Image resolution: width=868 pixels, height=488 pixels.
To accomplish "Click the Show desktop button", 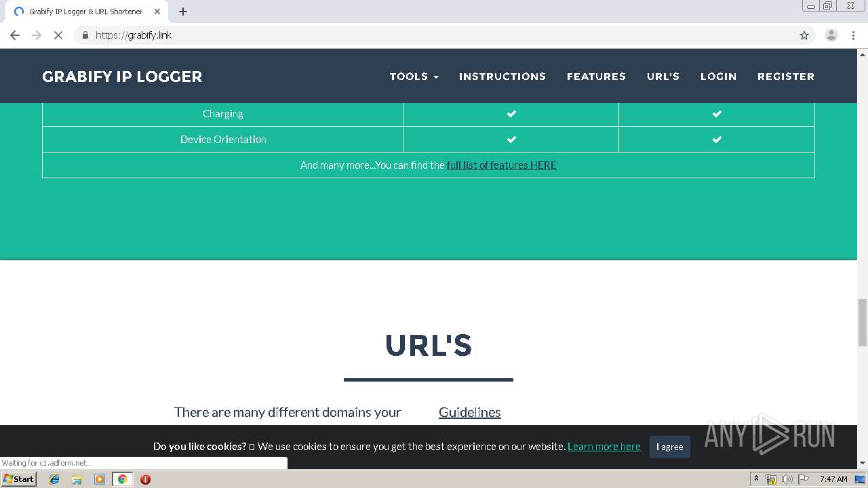I will click(861, 479).
